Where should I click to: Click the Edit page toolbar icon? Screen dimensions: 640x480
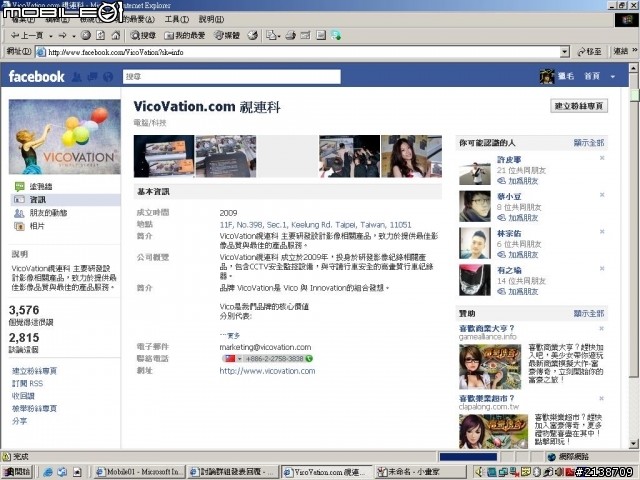pos(305,36)
